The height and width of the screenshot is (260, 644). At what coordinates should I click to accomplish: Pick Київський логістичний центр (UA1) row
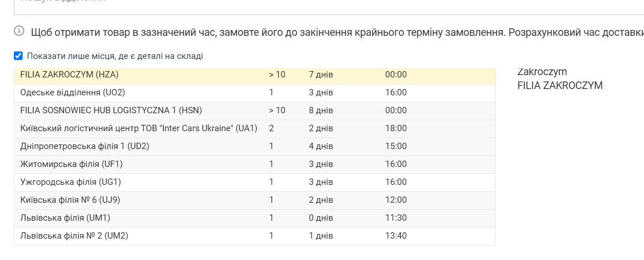[x=139, y=128]
